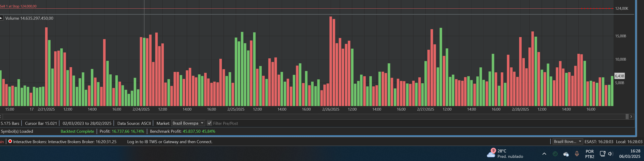
Task: Click the red Interactive Brokers connection status icon
Action: 10,141
